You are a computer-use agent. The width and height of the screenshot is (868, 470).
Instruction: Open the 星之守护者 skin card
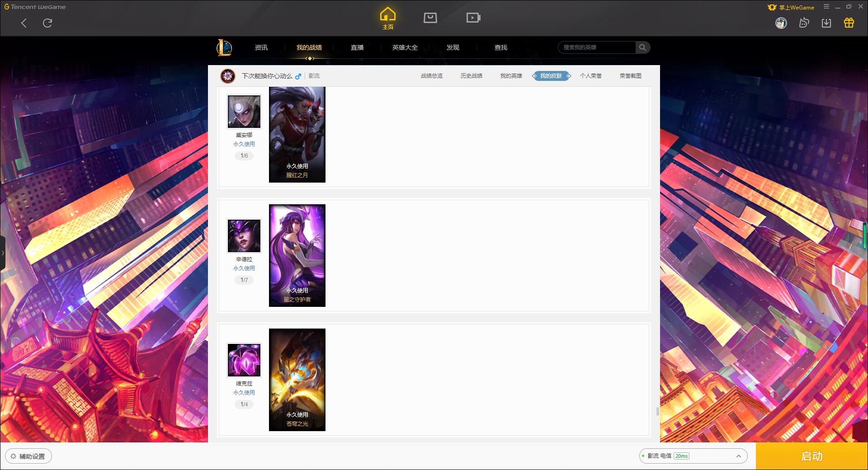point(297,255)
